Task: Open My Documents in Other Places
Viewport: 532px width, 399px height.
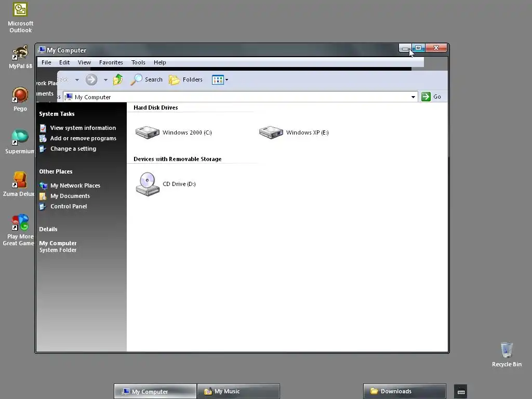Action: click(70, 196)
